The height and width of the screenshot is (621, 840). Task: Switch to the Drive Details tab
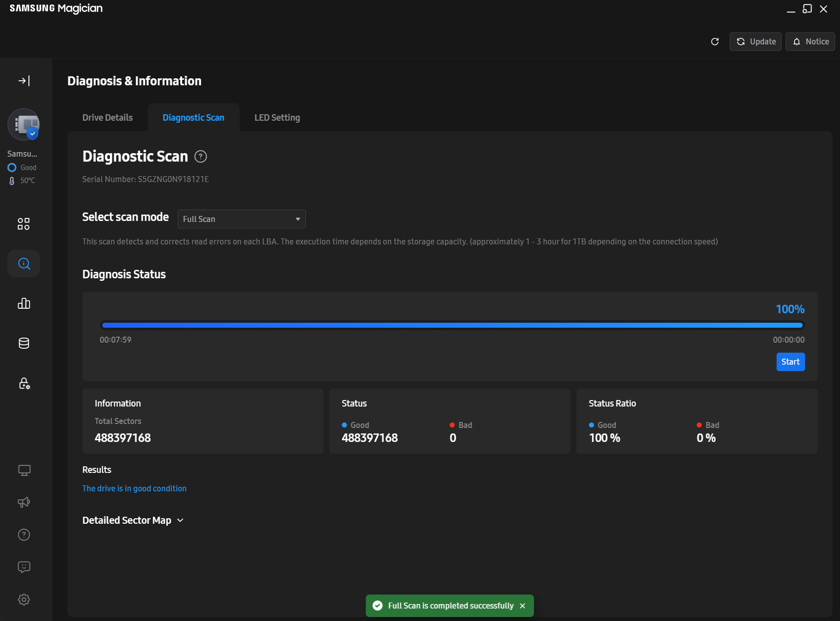pyautogui.click(x=107, y=118)
